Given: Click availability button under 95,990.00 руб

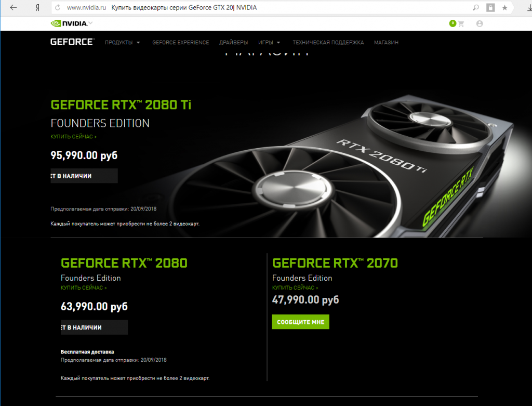Looking at the screenshot, I should tap(84, 176).
